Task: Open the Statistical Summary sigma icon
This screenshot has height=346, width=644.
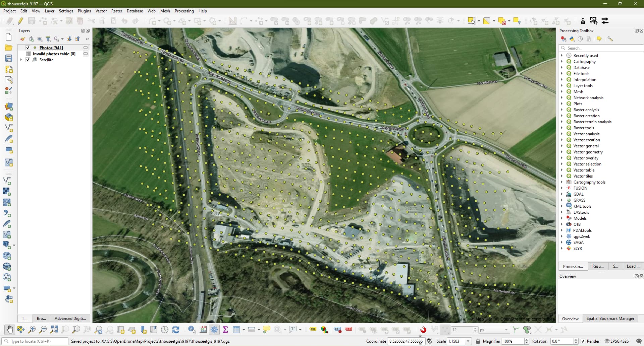Action: (225, 330)
